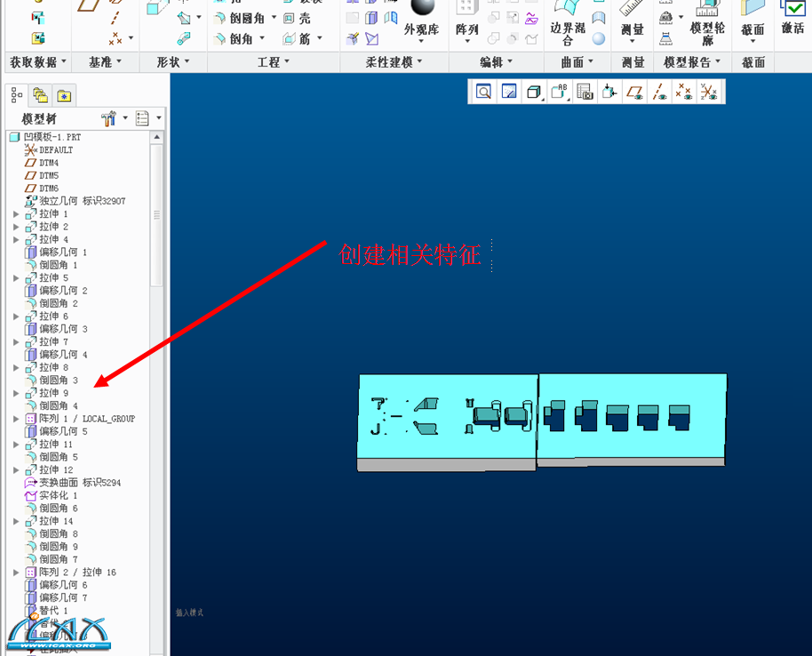Open dropdown arrow next to 倒圆角
812x656 pixels.
point(274,17)
